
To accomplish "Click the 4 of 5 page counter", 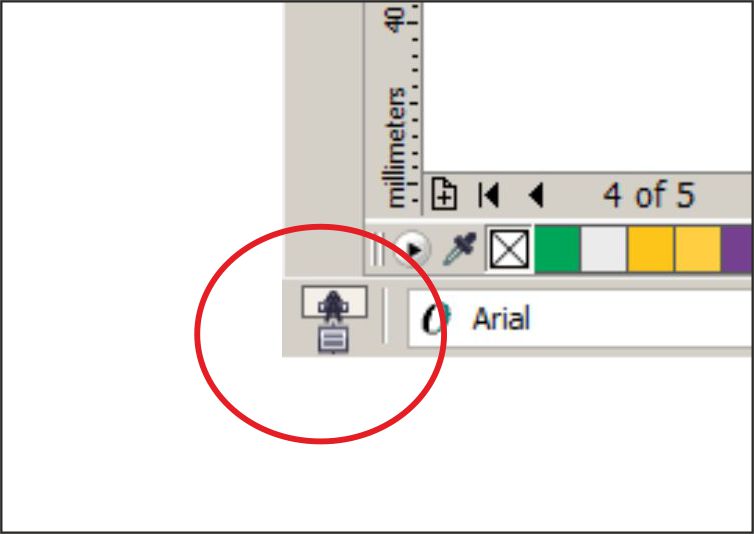I will click(649, 195).
